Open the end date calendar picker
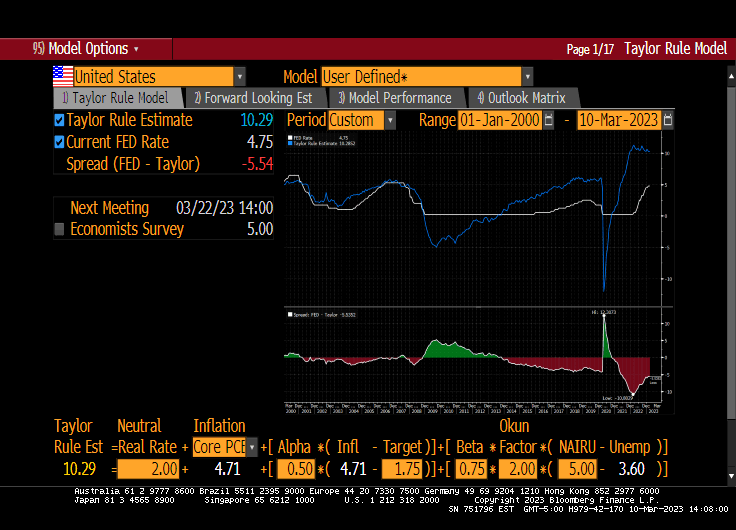The image size is (736, 530). click(x=668, y=120)
